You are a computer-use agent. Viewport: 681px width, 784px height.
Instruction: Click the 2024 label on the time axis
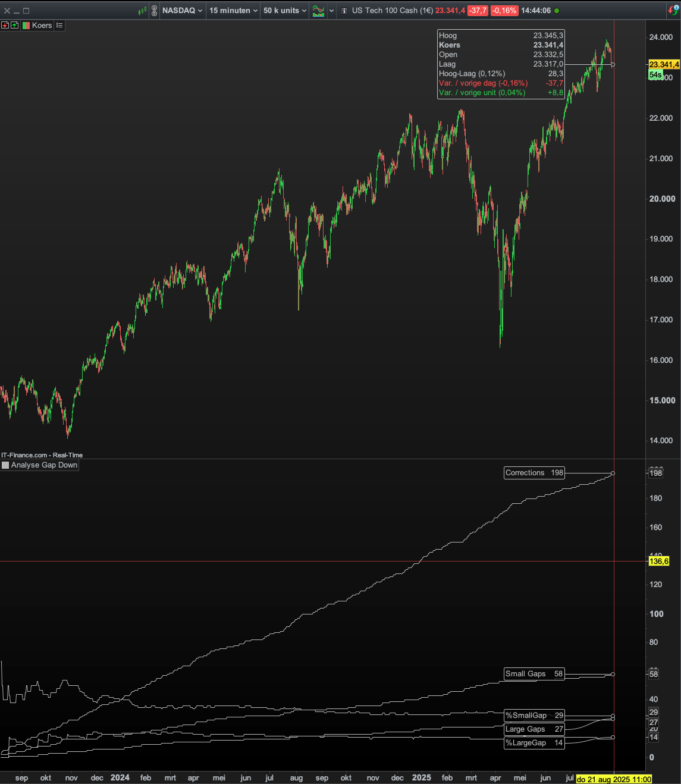click(x=120, y=777)
